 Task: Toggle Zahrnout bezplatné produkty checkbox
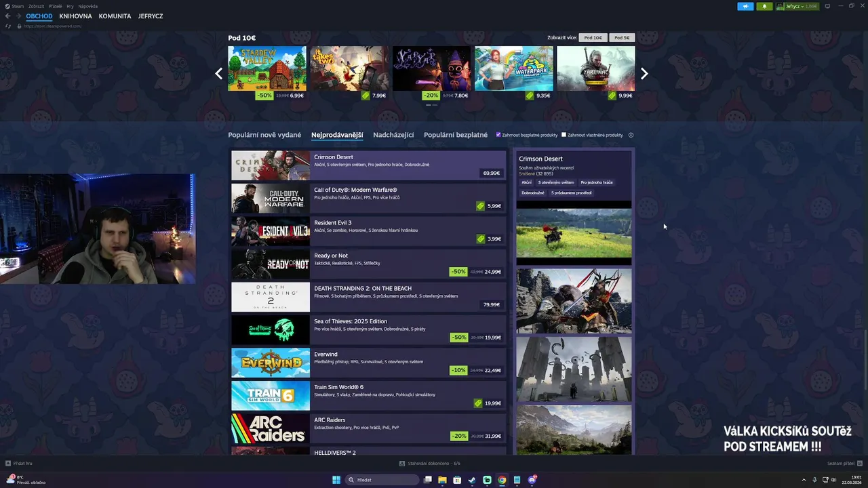pyautogui.click(x=498, y=135)
